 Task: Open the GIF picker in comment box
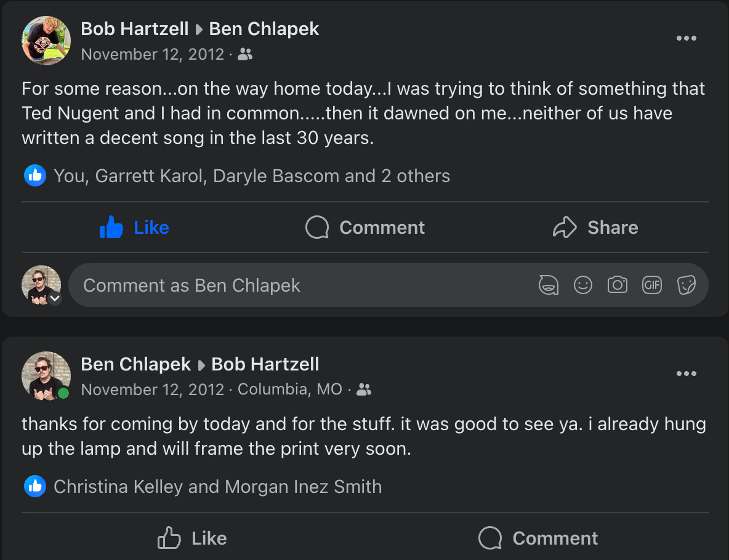pos(651,285)
